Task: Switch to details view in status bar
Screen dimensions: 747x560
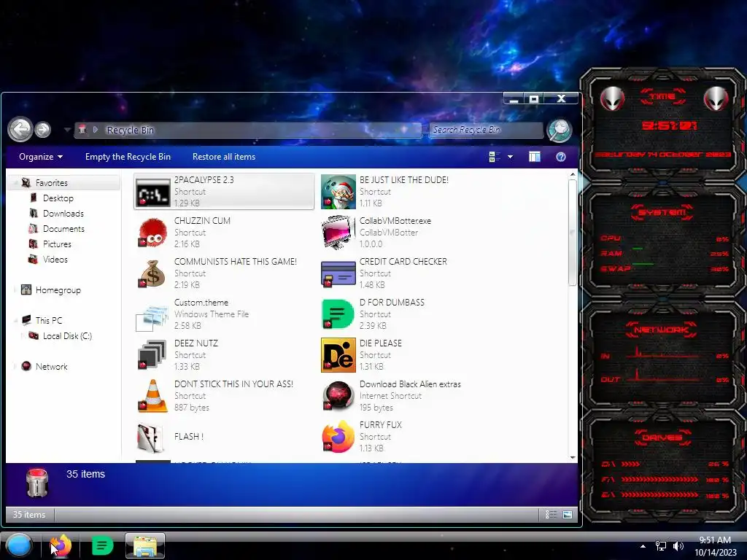Action: 551,514
